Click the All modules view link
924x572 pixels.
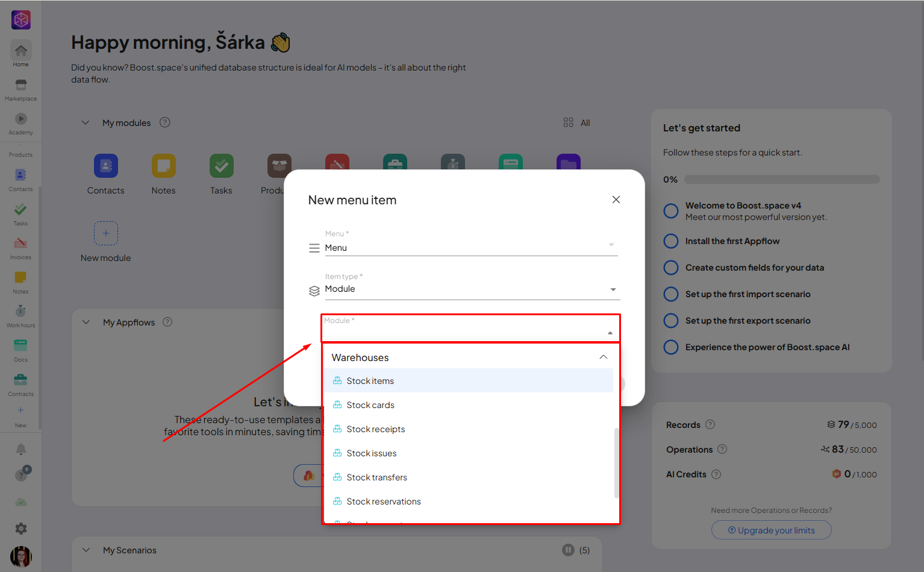(x=577, y=123)
